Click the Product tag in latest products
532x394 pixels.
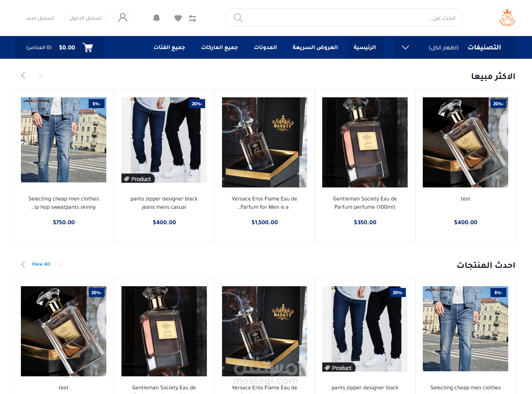pos(339,368)
